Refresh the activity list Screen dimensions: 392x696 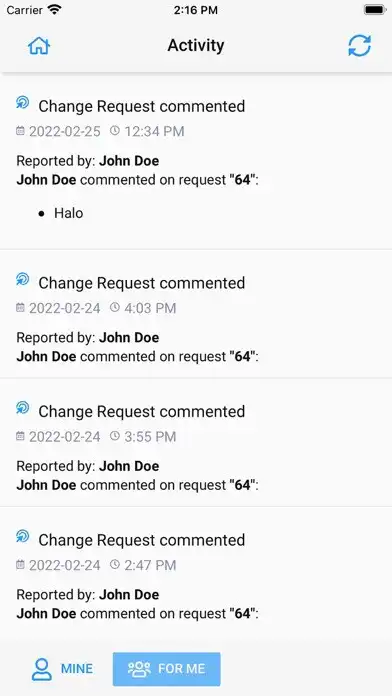click(x=360, y=46)
